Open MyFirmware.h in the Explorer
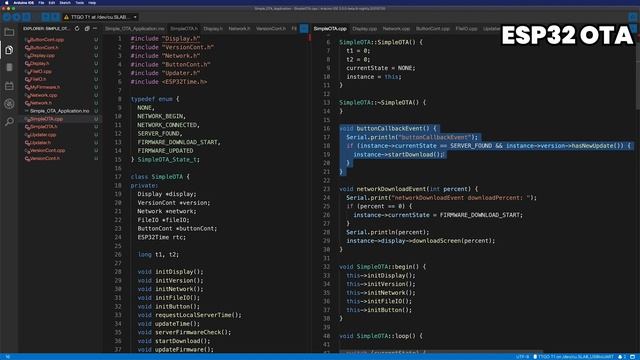The width and height of the screenshot is (640, 360). point(61,87)
